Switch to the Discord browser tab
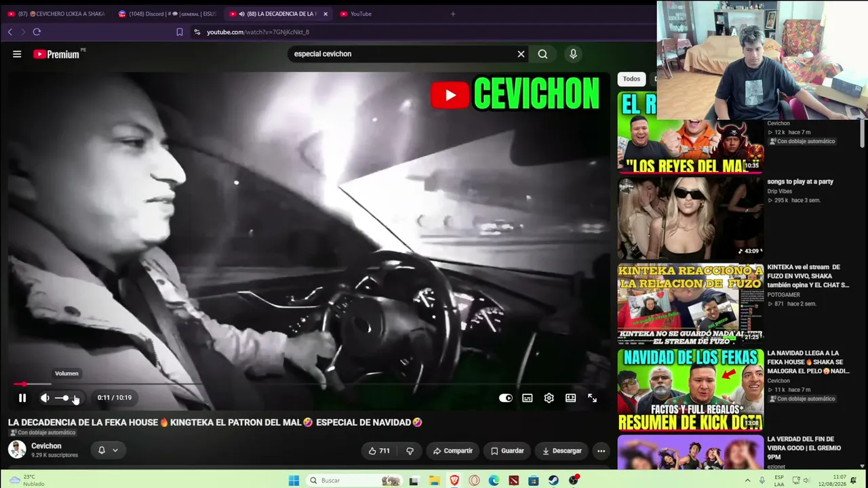This screenshot has width=868, height=488. [x=167, y=14]
